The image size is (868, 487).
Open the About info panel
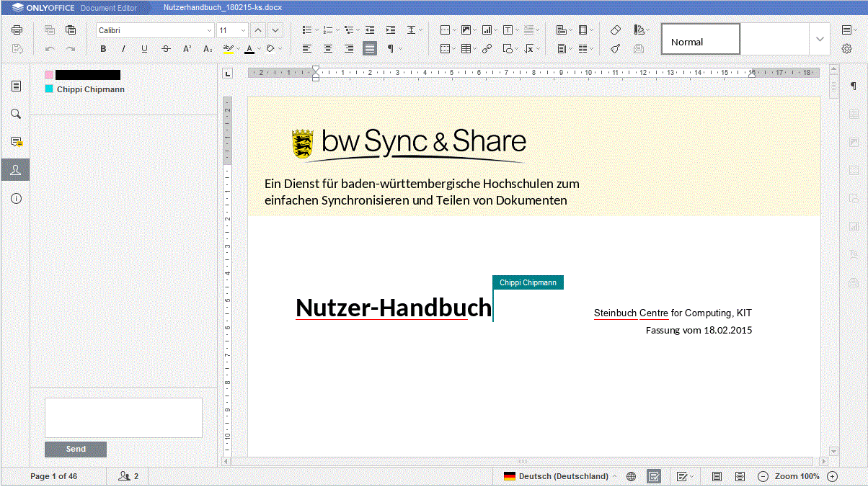point(16,198)
